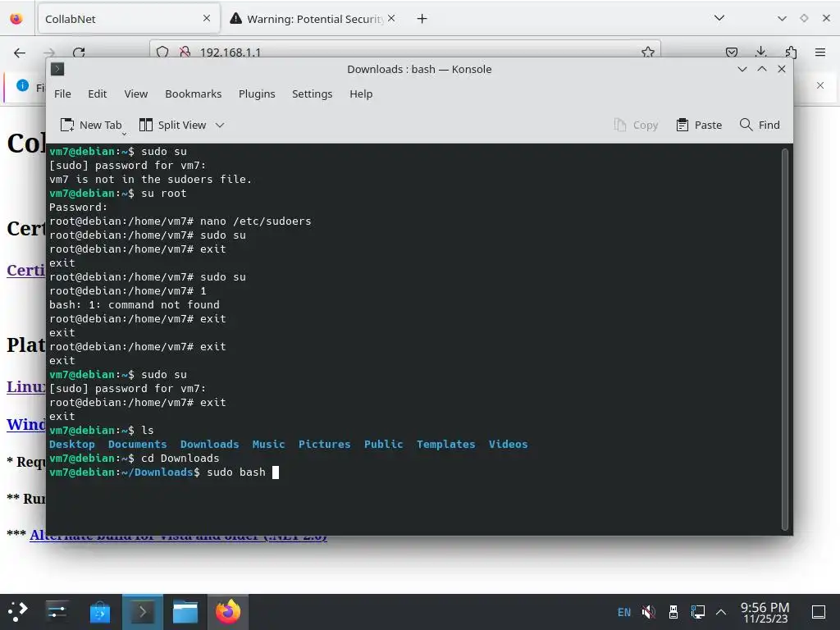The height and width of the screenshot is (630, 840).
Task: Click the Firefox taskbar icon
Action: 228,612
